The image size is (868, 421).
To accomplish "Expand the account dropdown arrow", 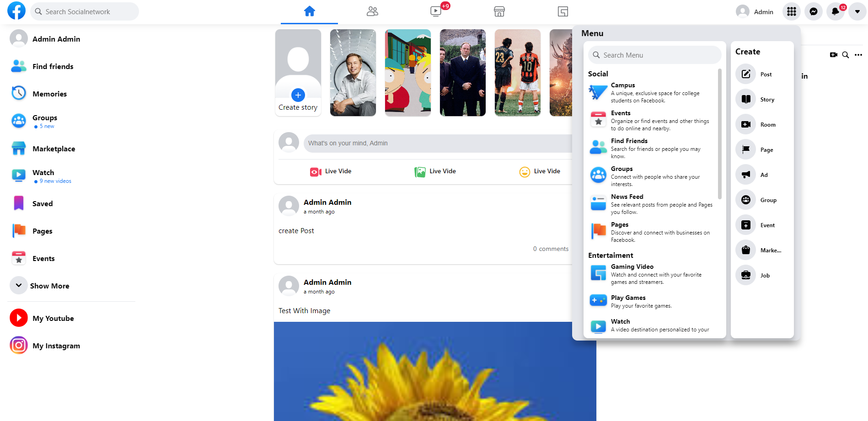I will coord(857,11).
